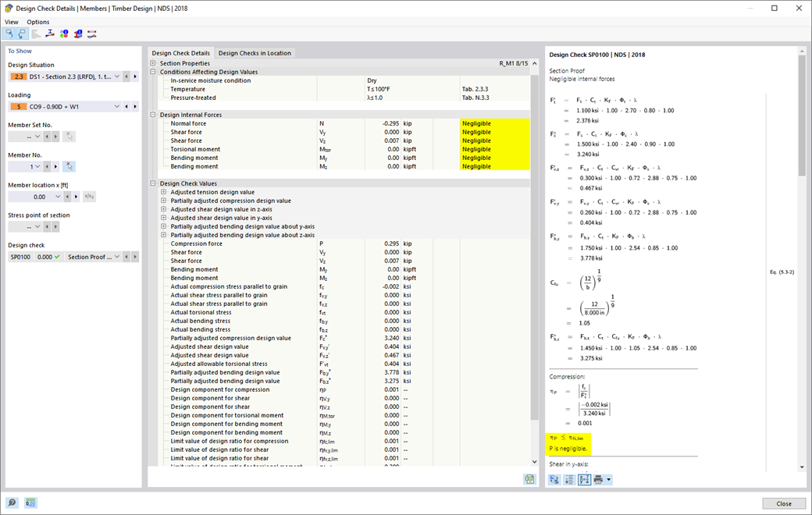This screenshot has width=812, height=515.
Task: Click magnifier icon in bottom-left status bar
Action: coord(12,503)
